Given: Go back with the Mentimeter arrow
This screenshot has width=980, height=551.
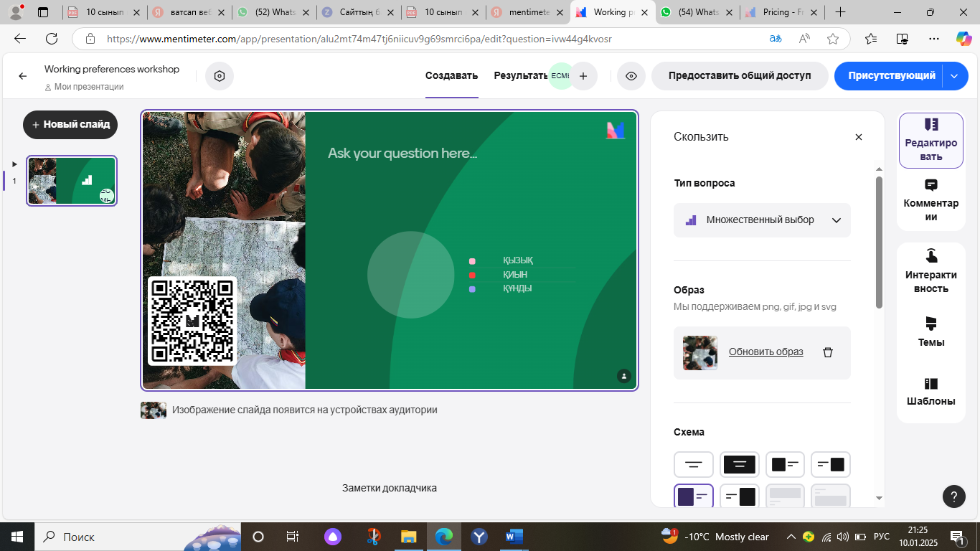Looking at the screenshot, I should point(23,76).
